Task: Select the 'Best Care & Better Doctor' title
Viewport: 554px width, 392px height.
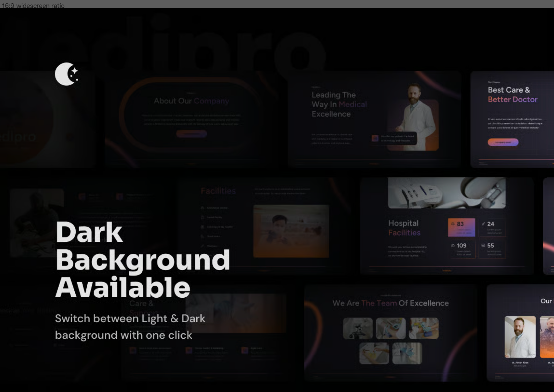Action: (513, 95)
